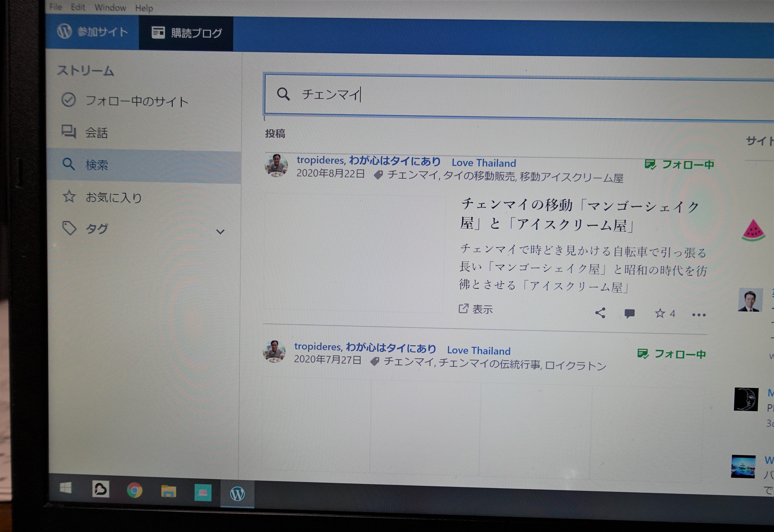Open the three-dots more options menu

coord(699,315)
